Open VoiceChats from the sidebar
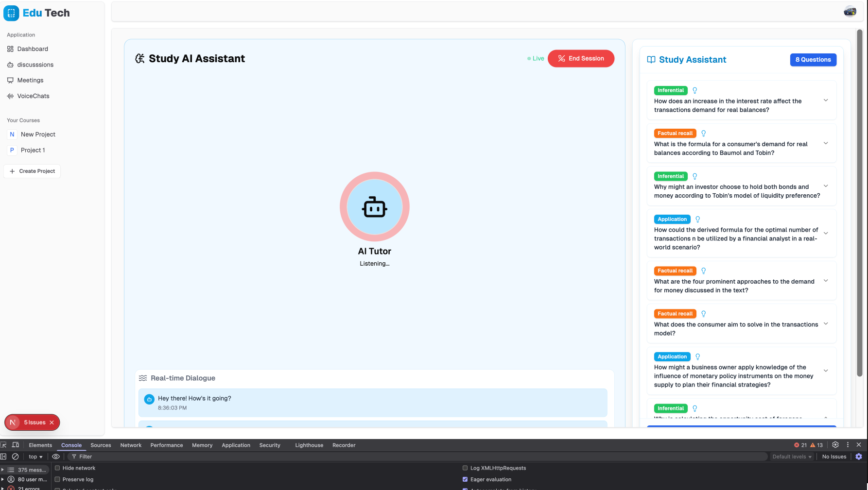 click(11, 96)
